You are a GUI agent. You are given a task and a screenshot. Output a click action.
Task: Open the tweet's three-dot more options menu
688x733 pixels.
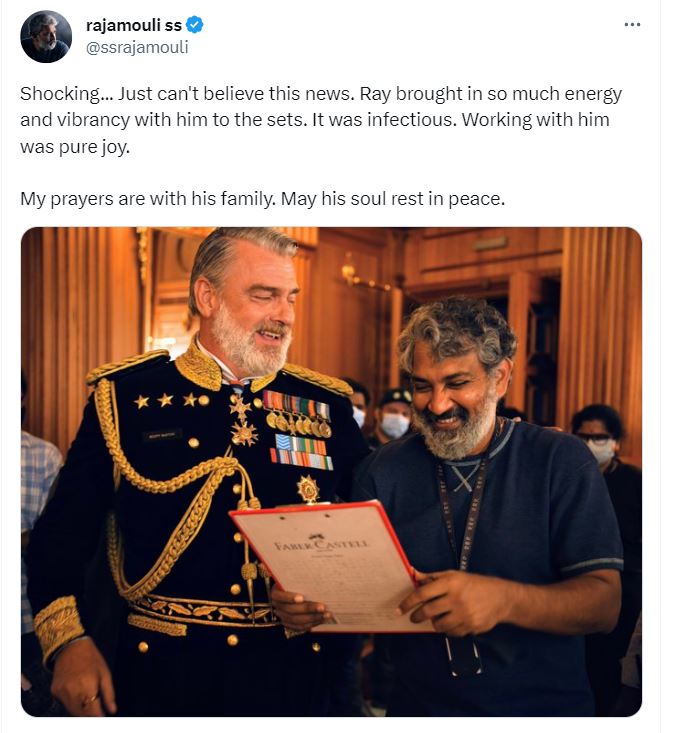pos(632,25)
